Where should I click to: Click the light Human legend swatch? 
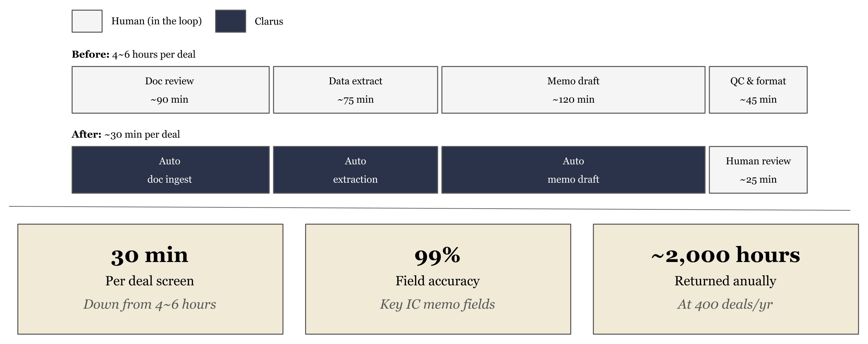pos(87,21)
